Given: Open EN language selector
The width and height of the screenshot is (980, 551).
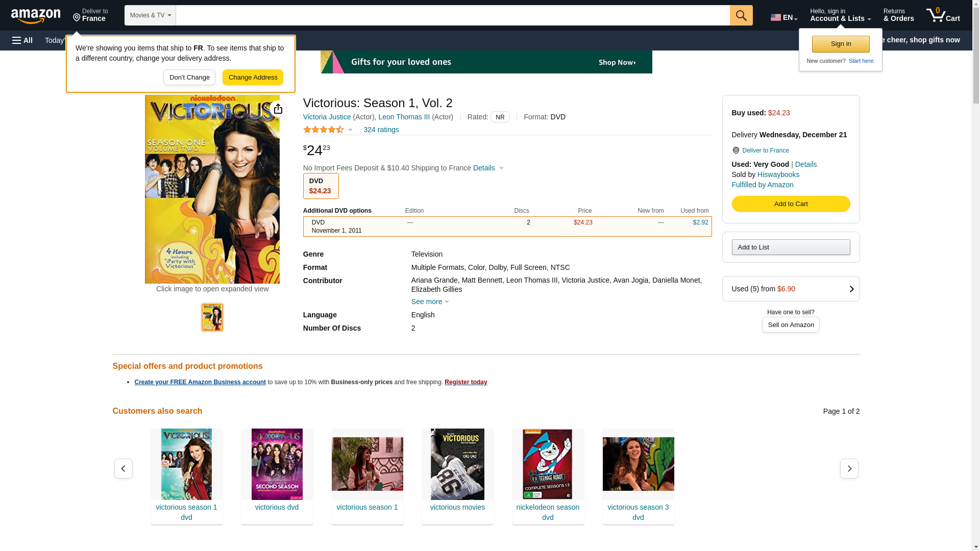Looking at the screenshot, I should point(783,17).
